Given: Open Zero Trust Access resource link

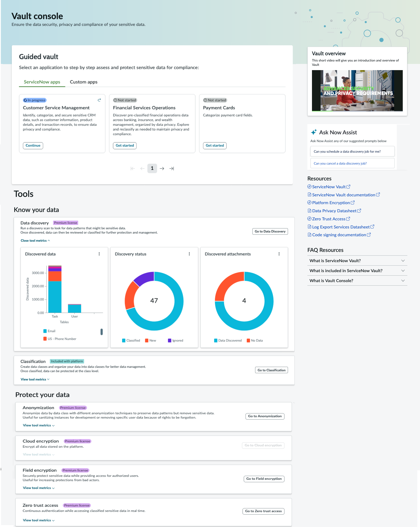Looking at the screenshot, I should [x=329, y=219].
